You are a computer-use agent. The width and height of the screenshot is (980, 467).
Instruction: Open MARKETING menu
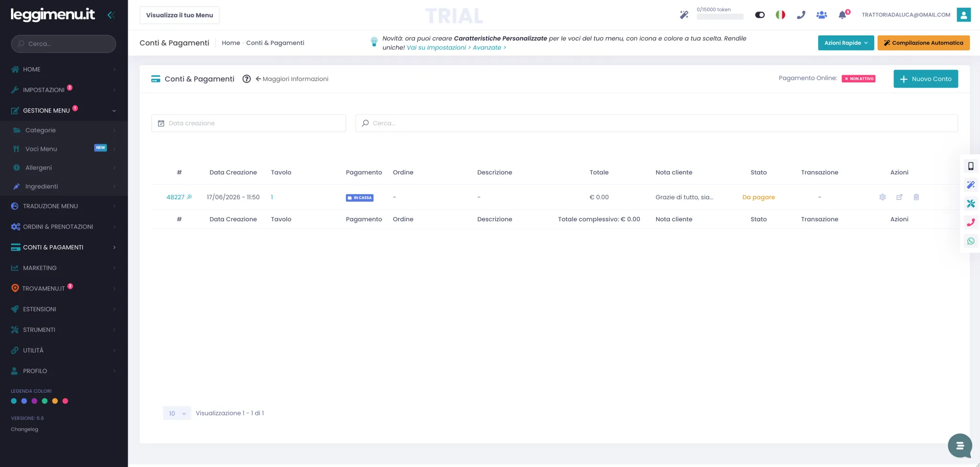[x=64, y=268]
